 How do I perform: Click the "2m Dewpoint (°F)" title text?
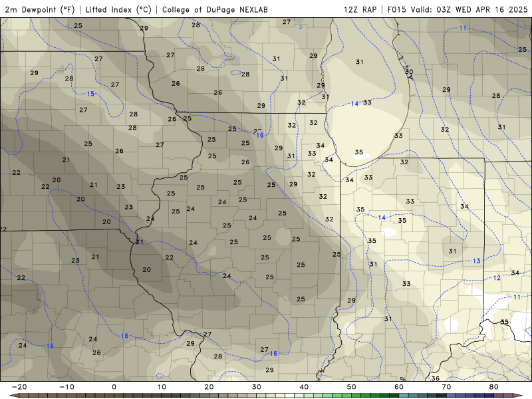[39, 9]
